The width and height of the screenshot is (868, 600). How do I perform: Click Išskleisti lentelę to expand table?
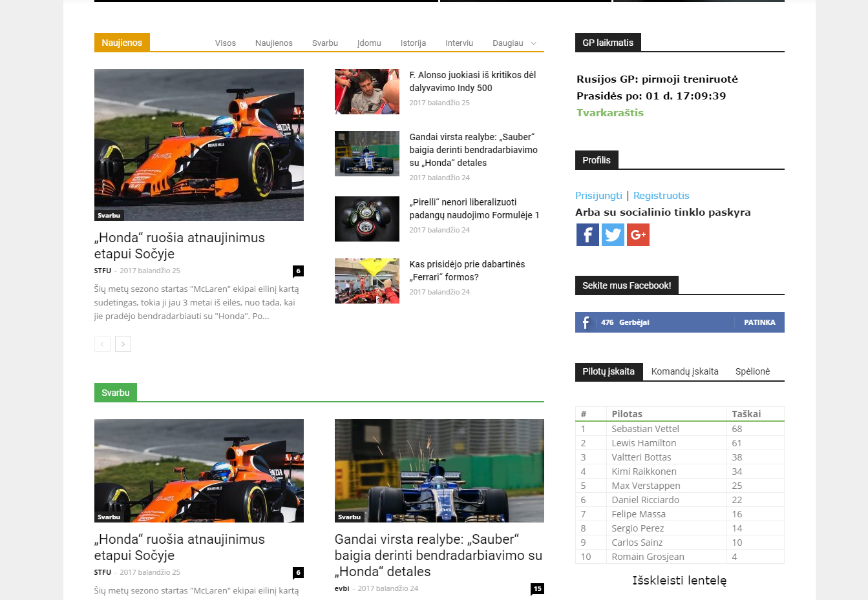pyautogui.click(x=679, y=581)
